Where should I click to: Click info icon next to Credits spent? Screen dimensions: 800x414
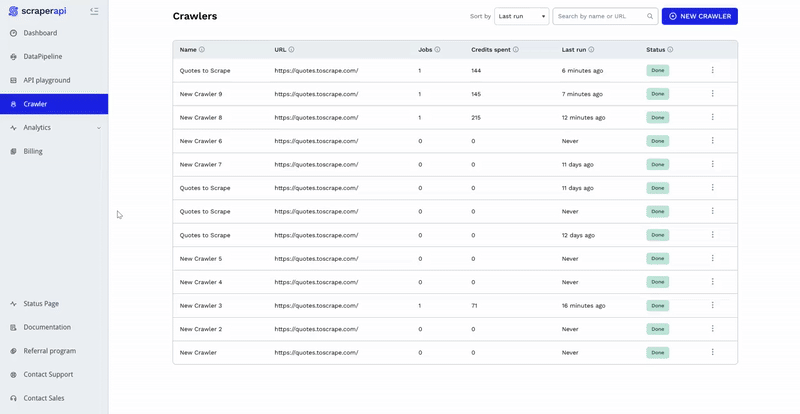pos(516,49)
